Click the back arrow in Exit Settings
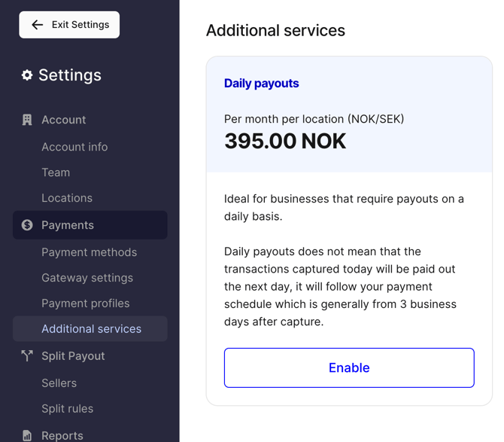Viewport: 504px width, 442px height. [x=38, y=25]
